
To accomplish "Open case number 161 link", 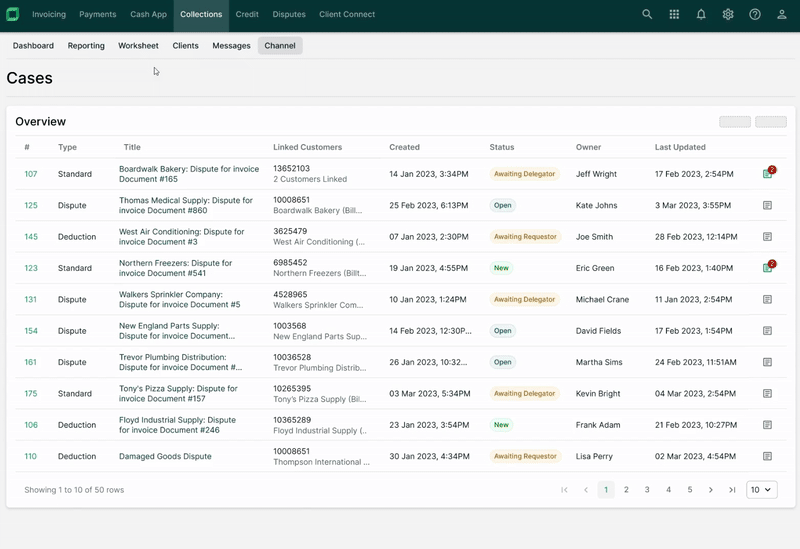I will pyautogui.click(x=31, y=362).
